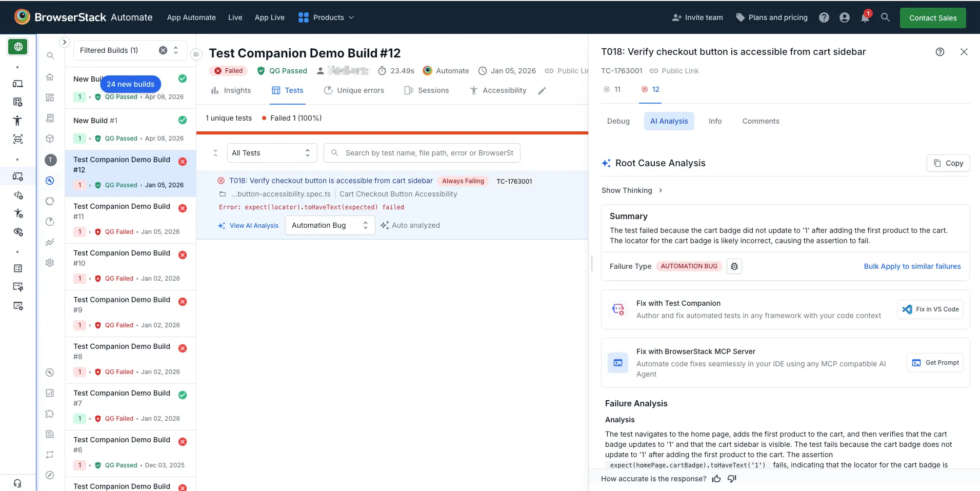
Task: Open T018 test title link in list
Action: click(x=331, y=181)
